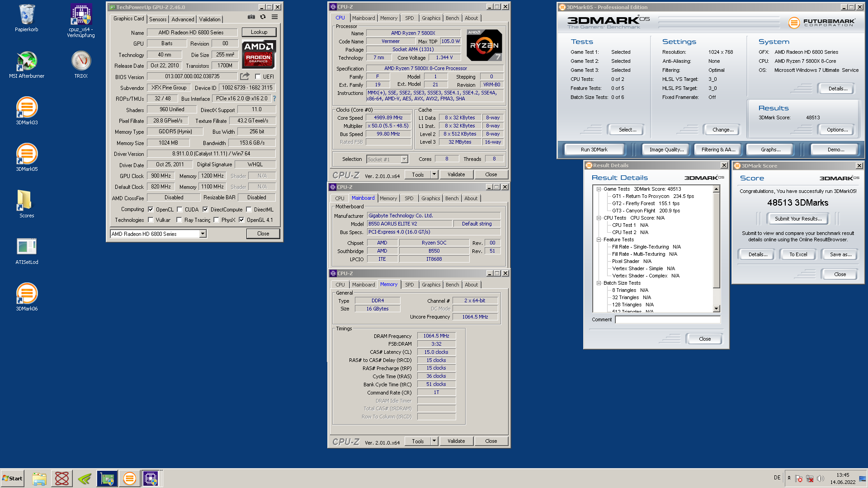Open the Socket #1 selection dropdown
868x488 pixels.
(x=404, y=159)
